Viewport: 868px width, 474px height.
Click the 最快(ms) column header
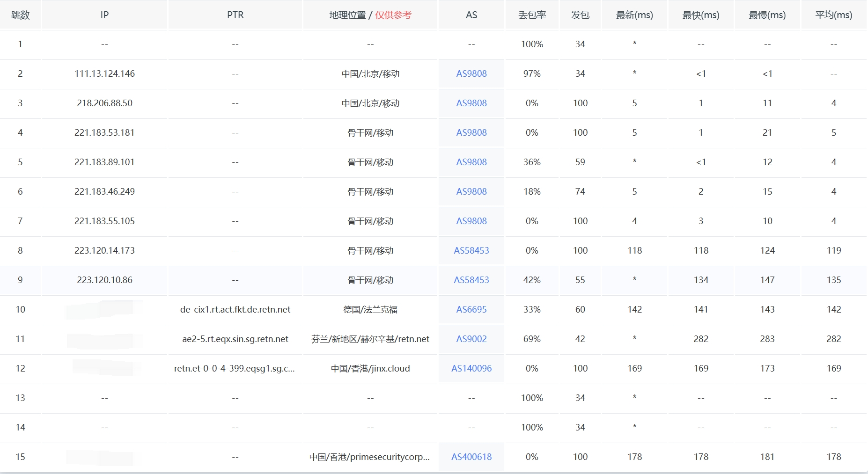(x=701, y=15)
